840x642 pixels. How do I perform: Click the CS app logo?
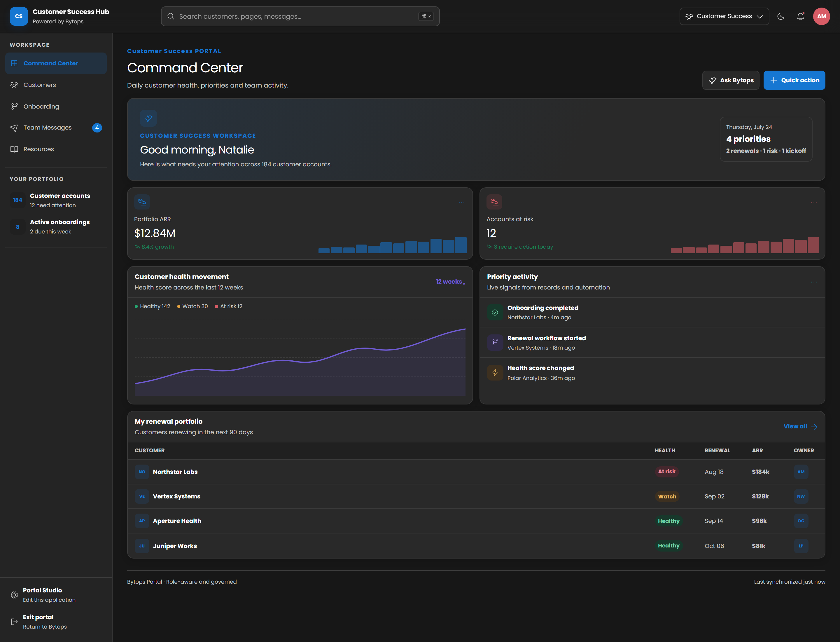coord(19,16)
